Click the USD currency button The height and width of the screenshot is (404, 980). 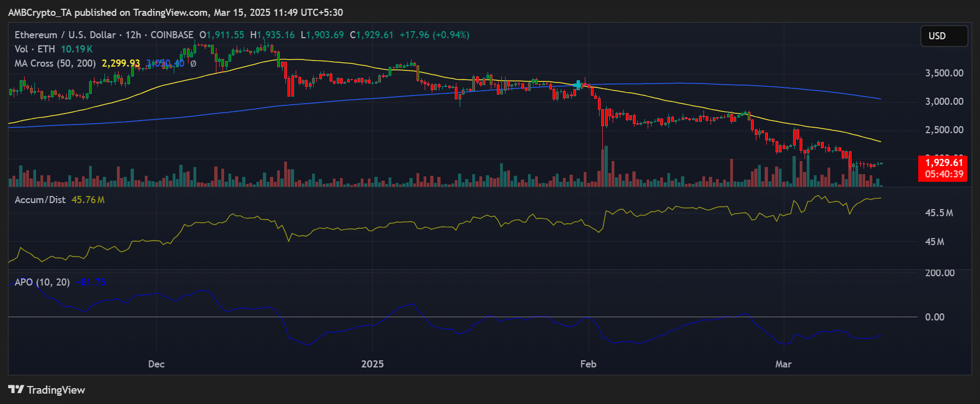pyautogui.click(x=944, y=36)
